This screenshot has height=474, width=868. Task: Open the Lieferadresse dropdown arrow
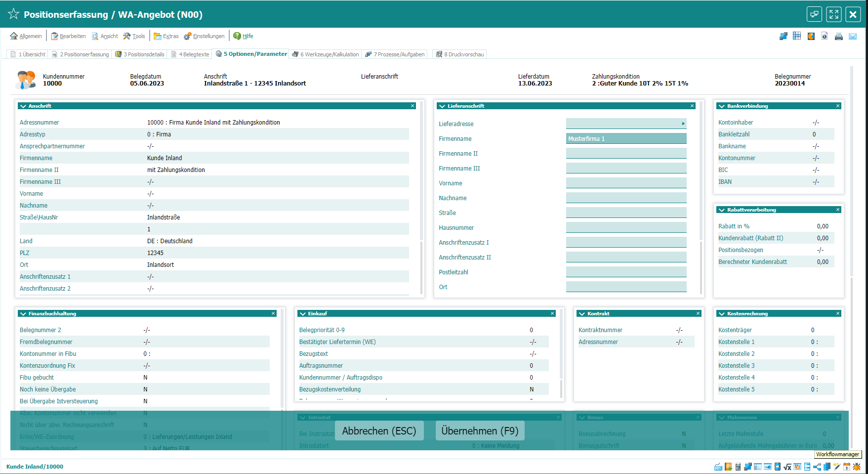tap(683, 124)
